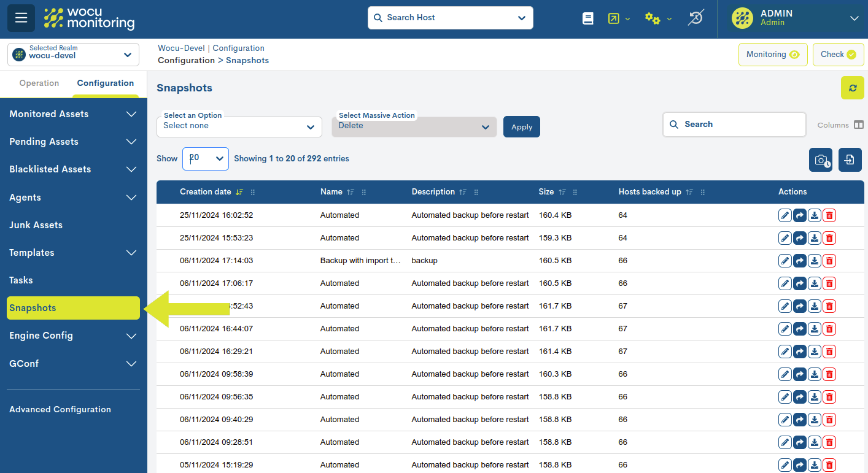The height and width of the screenshot is (473, 868).
Task: Select Templates in the sidebar
Action: [72, 252]
